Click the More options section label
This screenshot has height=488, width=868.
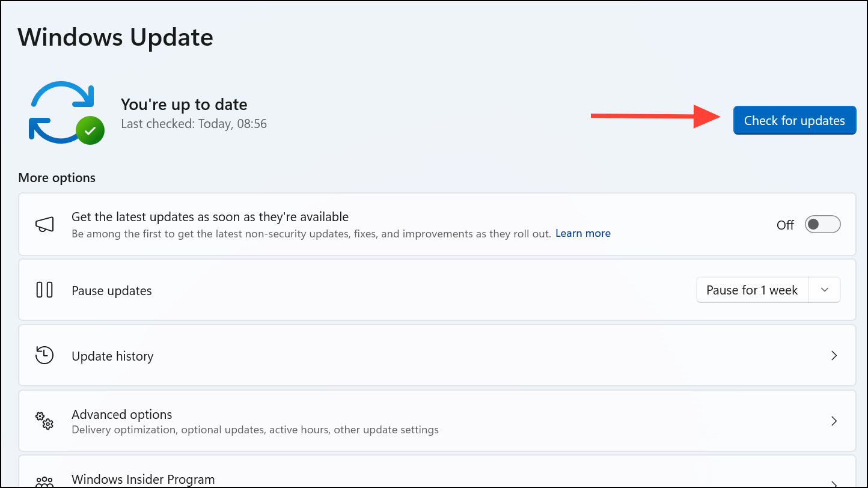[57, 178]
